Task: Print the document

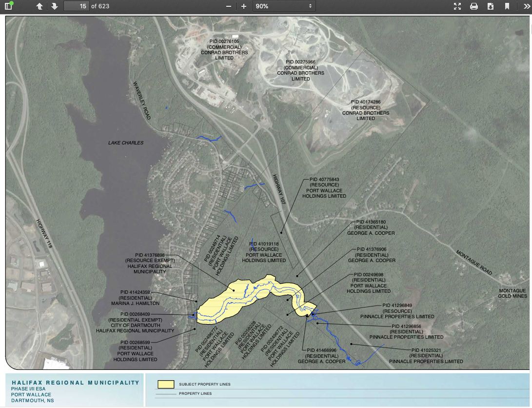Action: point(473,6)
